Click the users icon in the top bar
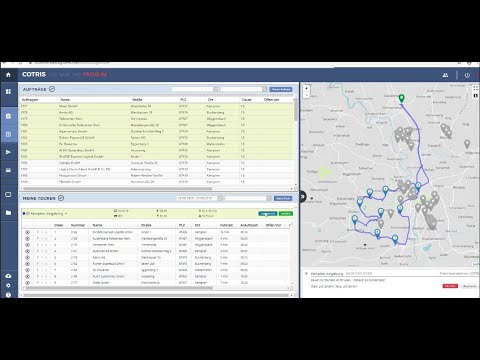The height and width of the screenshot is (360, 480). click(445, 75)
